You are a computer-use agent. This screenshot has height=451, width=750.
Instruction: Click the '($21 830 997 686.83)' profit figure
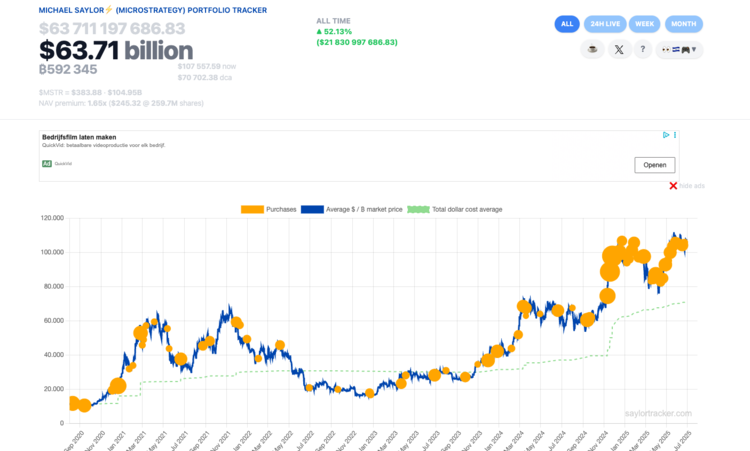357,42
